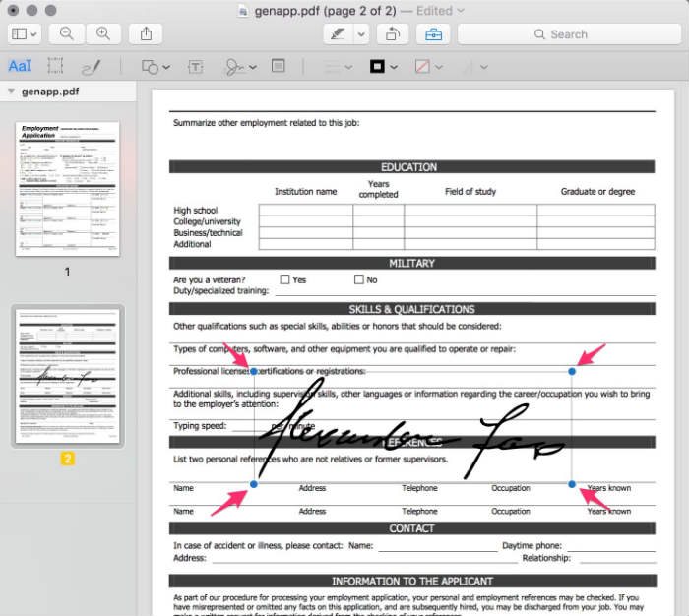Select the Rectangular Selection tool
Viewport: 689px width, 616px height.
(x=55, y=66)
